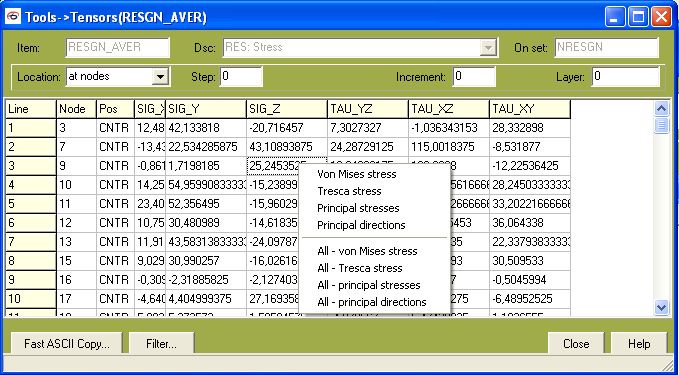679x375 pixels.
Task: Click the Step input field
Action: coord(241,77)
